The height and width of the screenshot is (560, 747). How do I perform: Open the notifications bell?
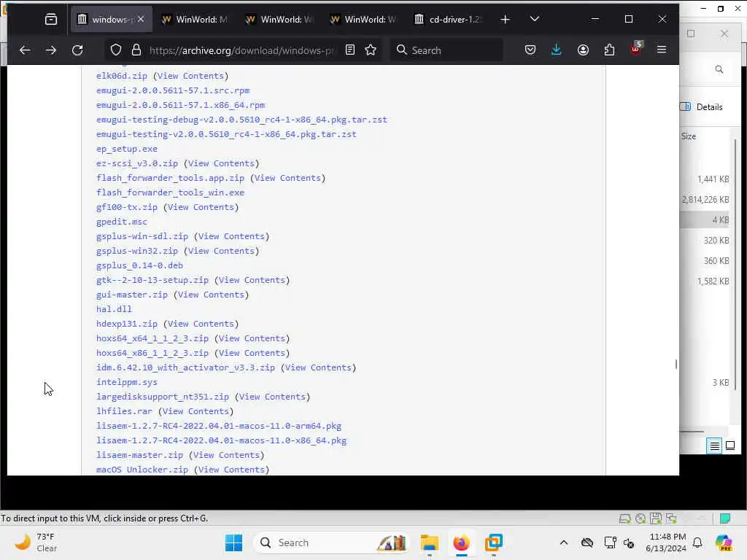tap(697, 542)
